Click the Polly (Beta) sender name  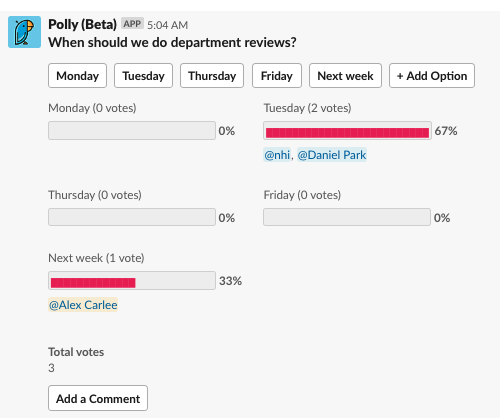pos(82,24)
